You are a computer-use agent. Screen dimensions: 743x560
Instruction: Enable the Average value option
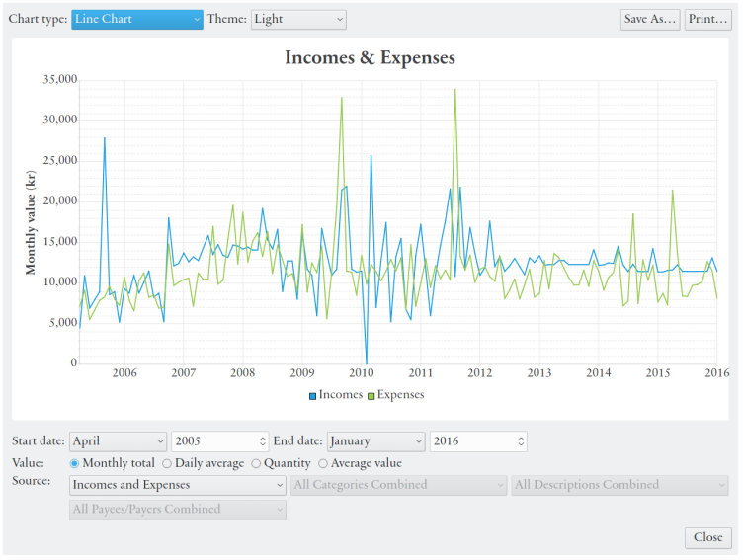point(323,463)
